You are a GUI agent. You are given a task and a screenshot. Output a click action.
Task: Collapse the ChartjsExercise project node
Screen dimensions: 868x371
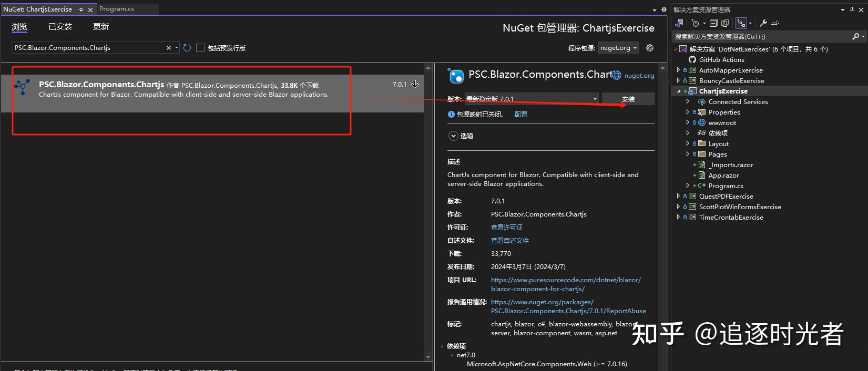(x=678, y=91)
